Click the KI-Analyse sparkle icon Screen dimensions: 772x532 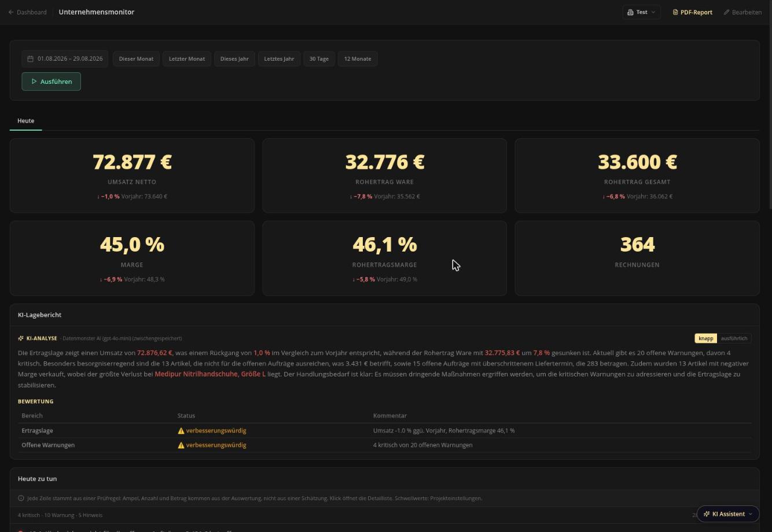(x=21, y=338)
